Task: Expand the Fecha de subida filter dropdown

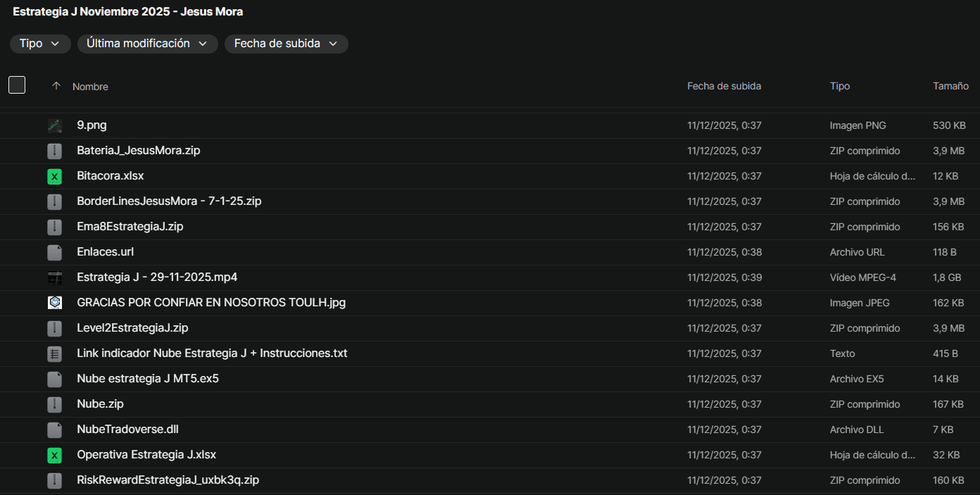Action: (x=286, y=44)
